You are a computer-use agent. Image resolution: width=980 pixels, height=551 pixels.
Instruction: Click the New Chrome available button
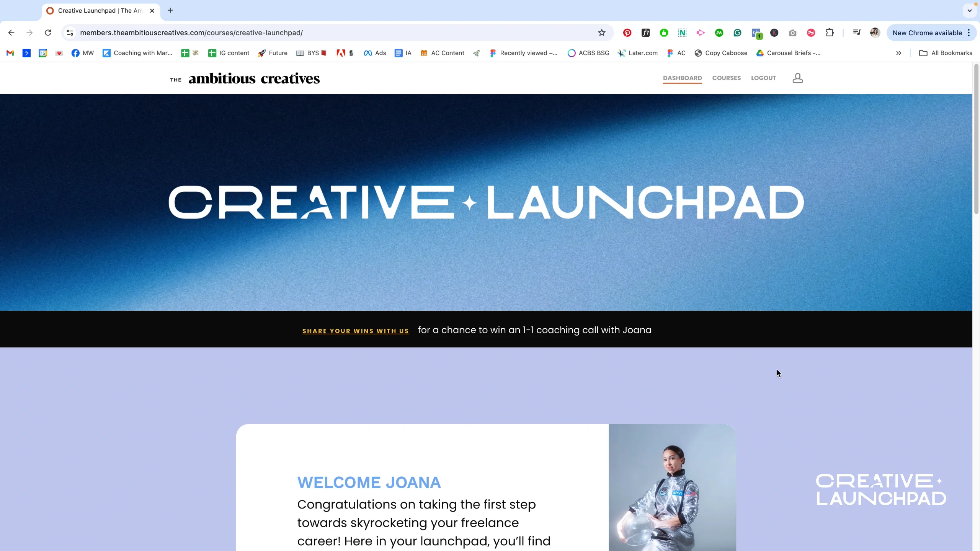927,33
